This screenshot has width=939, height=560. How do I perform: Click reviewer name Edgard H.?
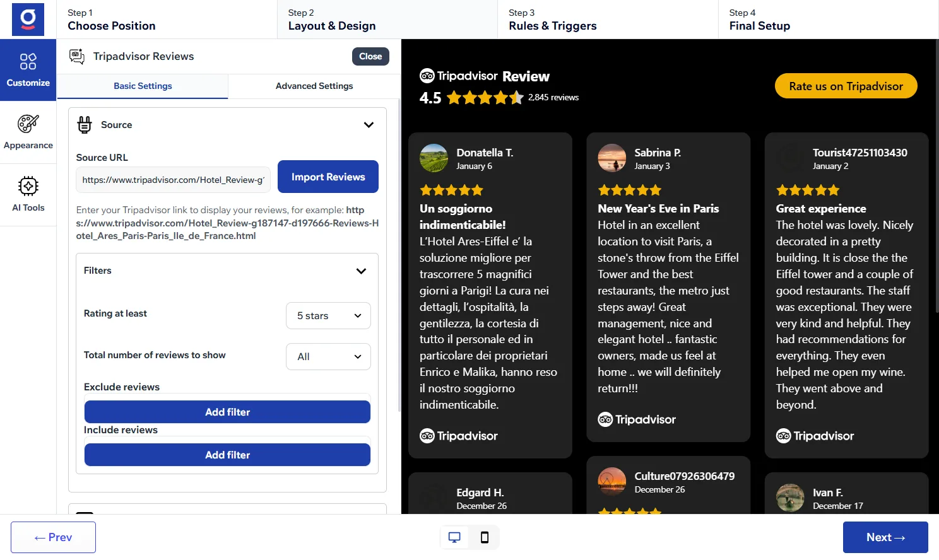pos(480,493)
